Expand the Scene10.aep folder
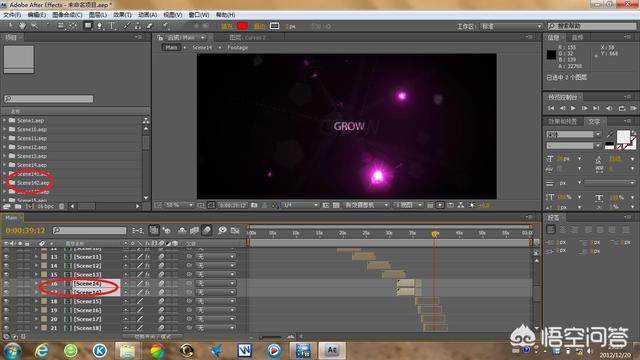 coord(5,129)
